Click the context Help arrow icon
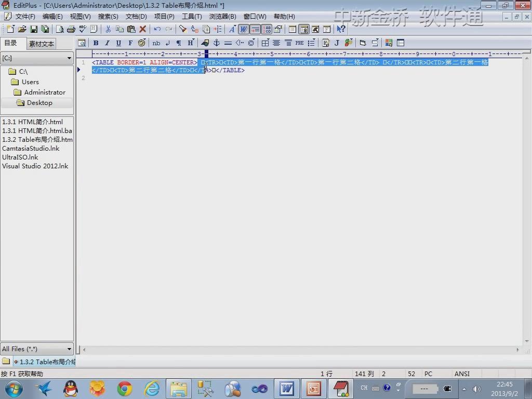The height and width of the screenshot is (399, 532). coord(341,29)
